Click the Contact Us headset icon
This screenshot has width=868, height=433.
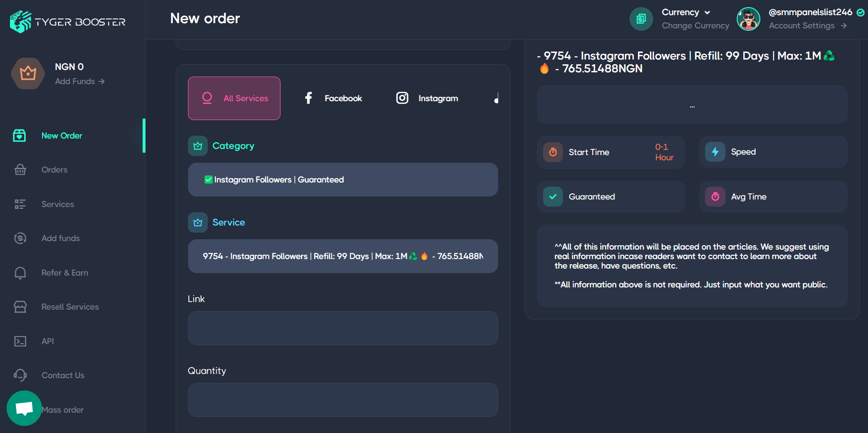(x=20, y=375)
